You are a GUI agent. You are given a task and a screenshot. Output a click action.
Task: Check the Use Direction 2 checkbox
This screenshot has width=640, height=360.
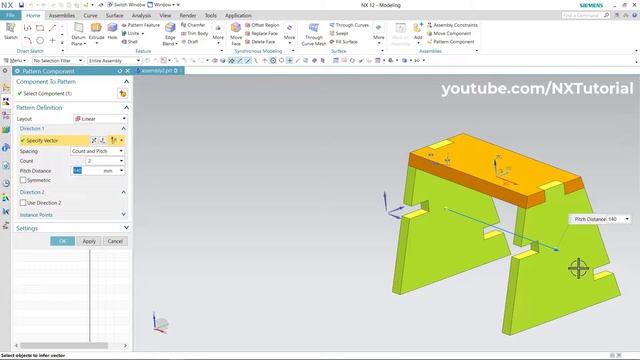click(23, 202)
